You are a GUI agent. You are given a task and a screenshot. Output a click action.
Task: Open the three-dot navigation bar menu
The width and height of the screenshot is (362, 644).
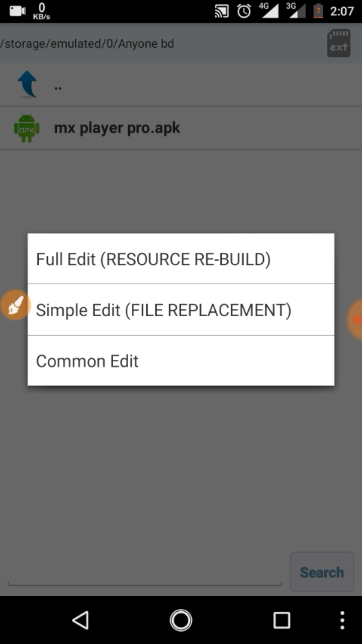(342, 620)
